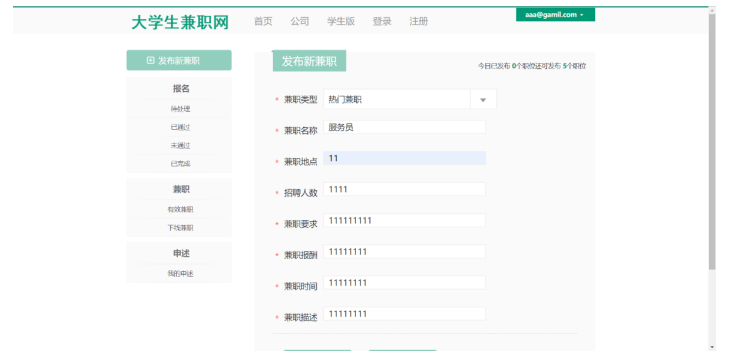
Task: Open 我的申述 in the sidebar
Action: [x=180, y=273]
